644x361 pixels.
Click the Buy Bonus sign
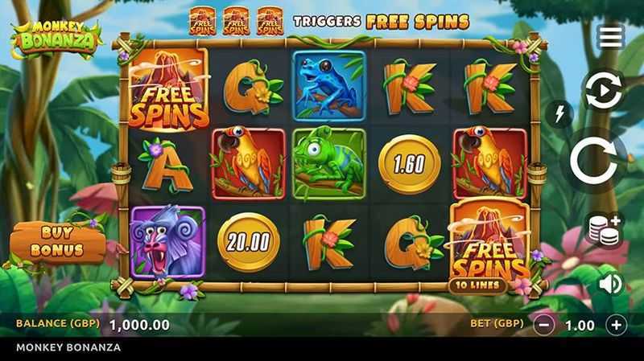coord(57,242)
